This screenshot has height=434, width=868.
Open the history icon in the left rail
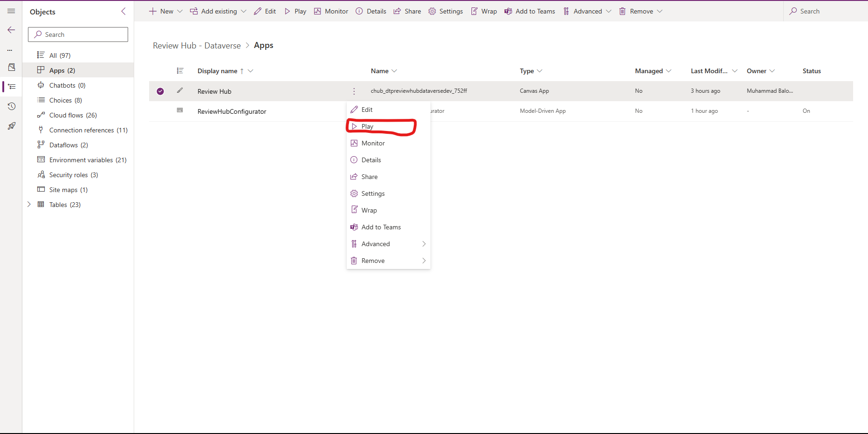(11, 106)
